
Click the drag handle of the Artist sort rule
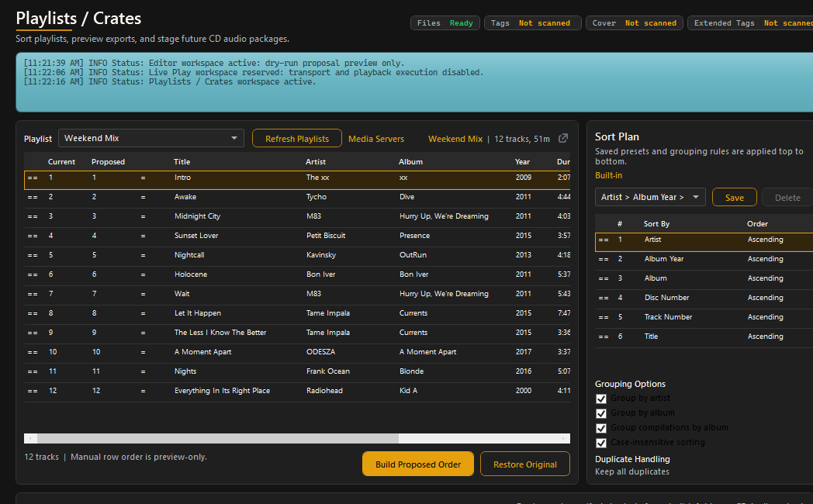coord(604,240)
